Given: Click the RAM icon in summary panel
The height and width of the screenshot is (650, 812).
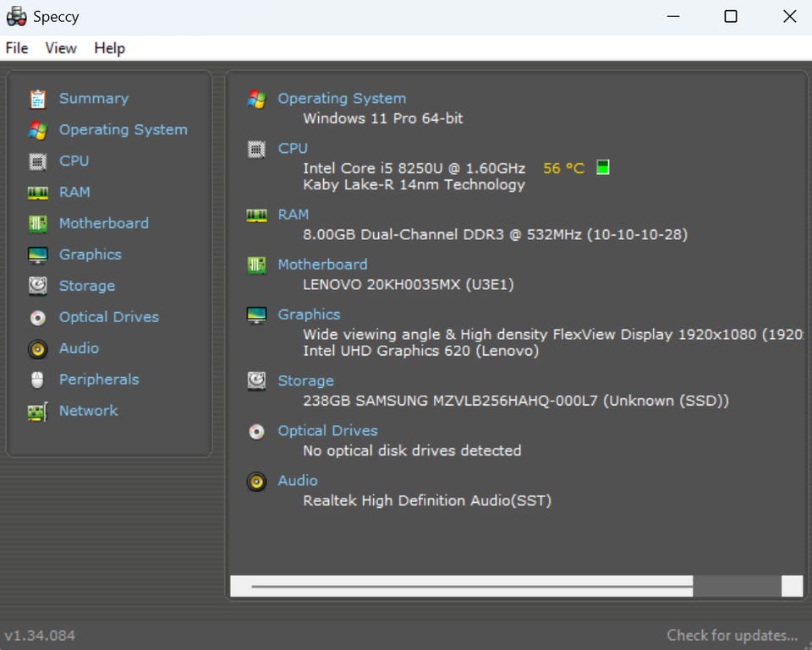Looking at the screenshot, I should (x=256, y=216).
